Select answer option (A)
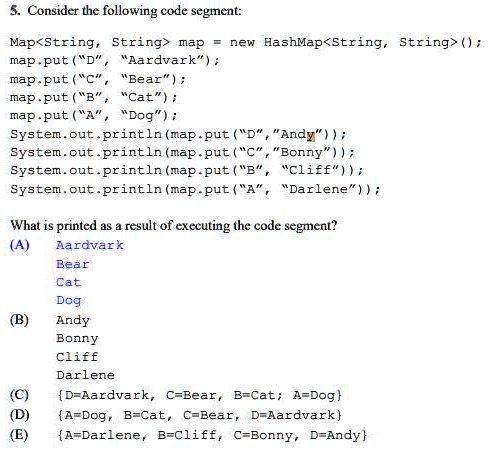Viewport: 489px width, 452px height. tap(20, 245)
